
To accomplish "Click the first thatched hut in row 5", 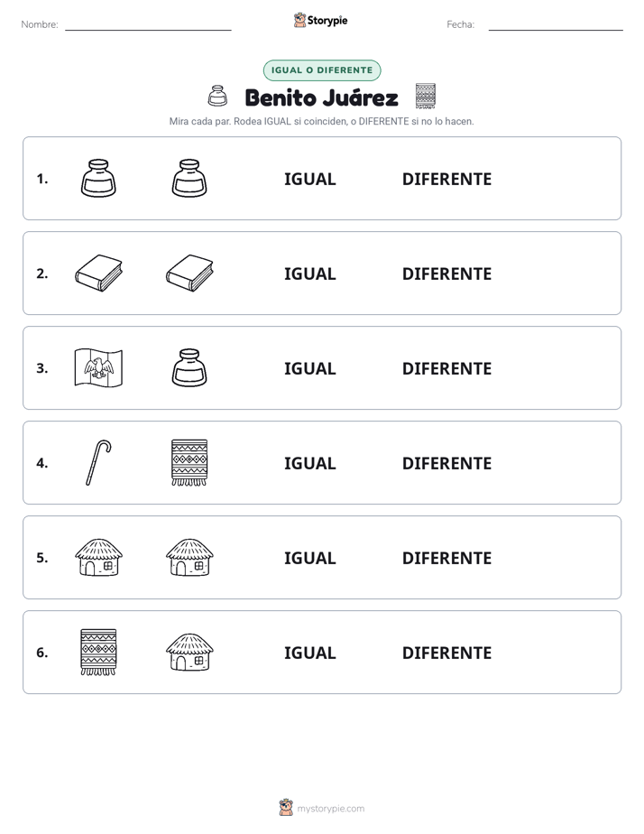I will 98,557.
